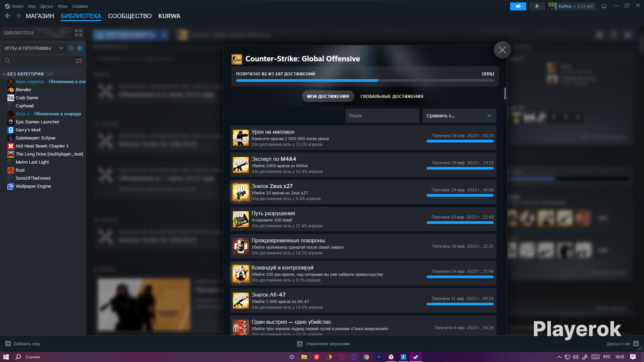
Task: Switch to Big Picture mode monitor icon
Action: pos(604,6)
